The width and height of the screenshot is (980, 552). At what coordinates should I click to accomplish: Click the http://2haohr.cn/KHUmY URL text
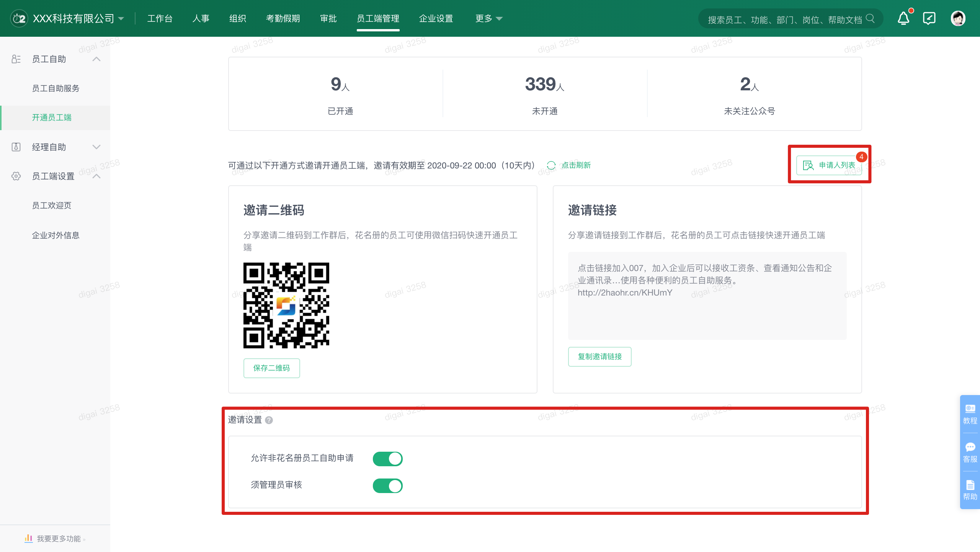click(x=625, y=293)
